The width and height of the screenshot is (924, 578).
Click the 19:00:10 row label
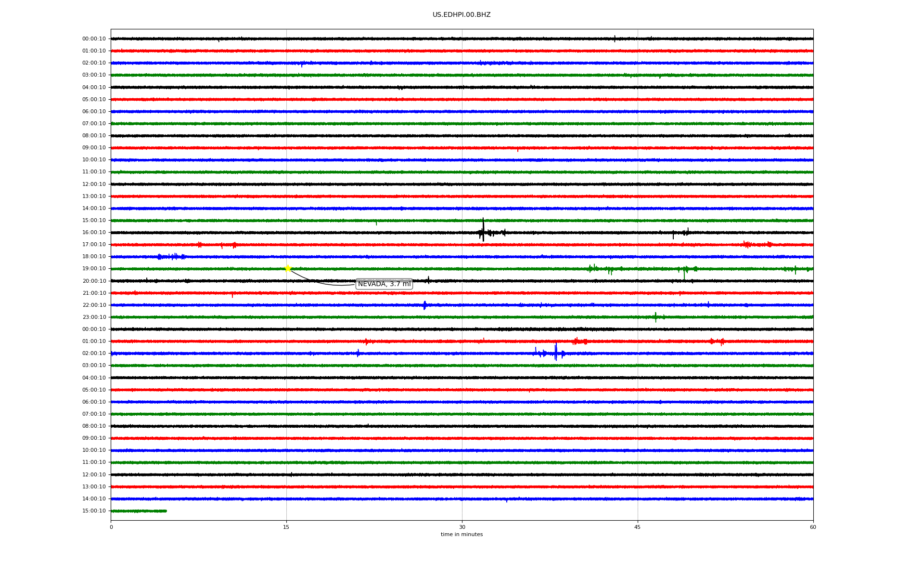[x=94, y=269]
